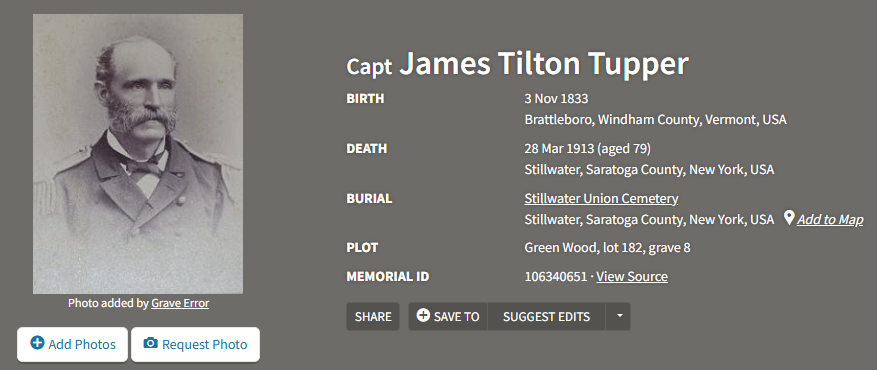Open Grave Error contributor profile
Screen dimensions: 877x370
point(180,303)
